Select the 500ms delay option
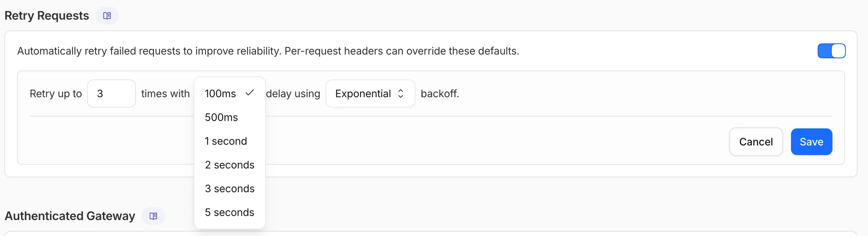Image resolution: width=868 pixels, height=236 pixels. (x=221, y=117)
